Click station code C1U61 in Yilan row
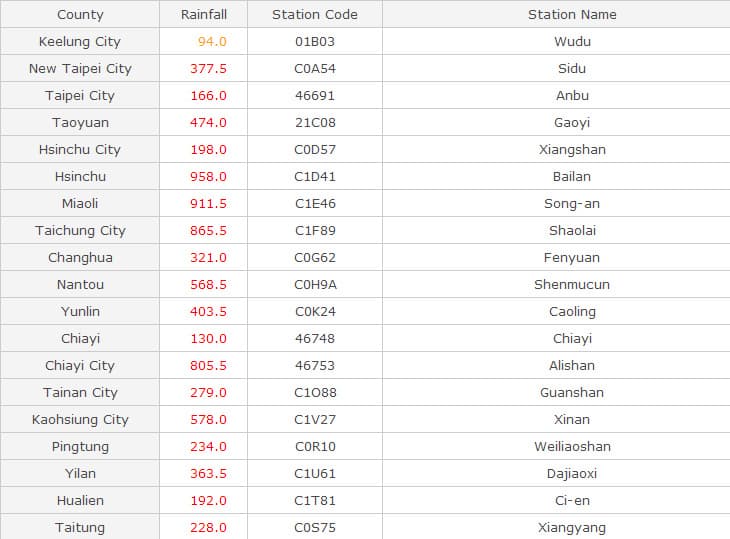This screenshot has width=730, height=539. (314, 473)
